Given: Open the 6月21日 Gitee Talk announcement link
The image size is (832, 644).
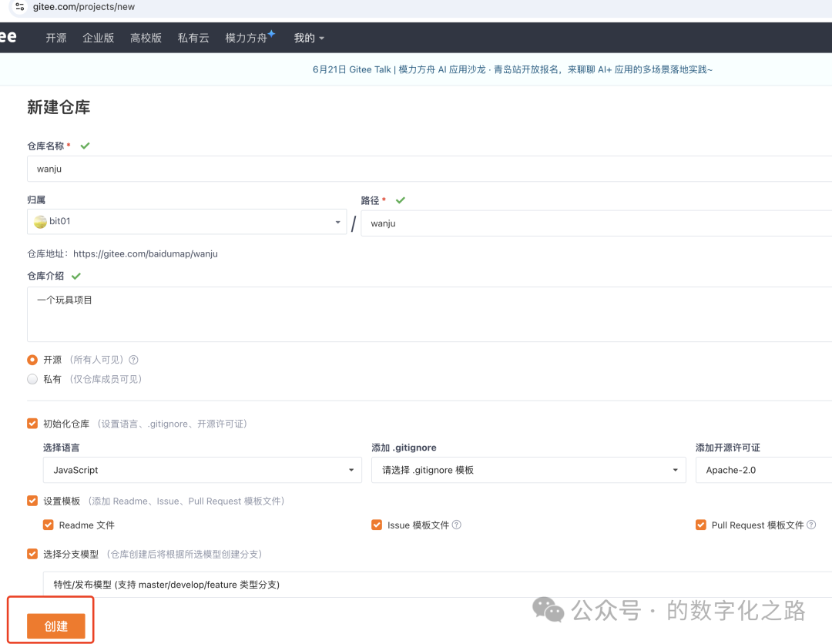Looking at the screenshot, I should pos(512,69).
